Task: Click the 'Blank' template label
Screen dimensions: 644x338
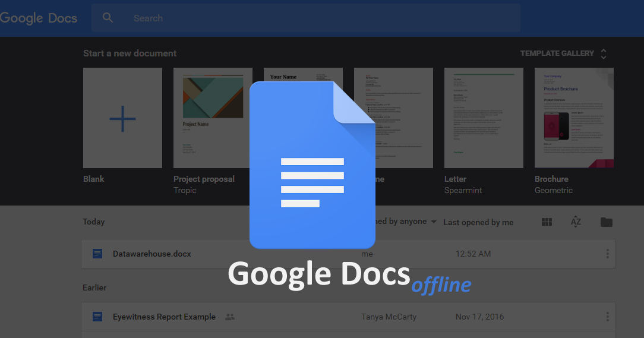Action: click(94, 179)
